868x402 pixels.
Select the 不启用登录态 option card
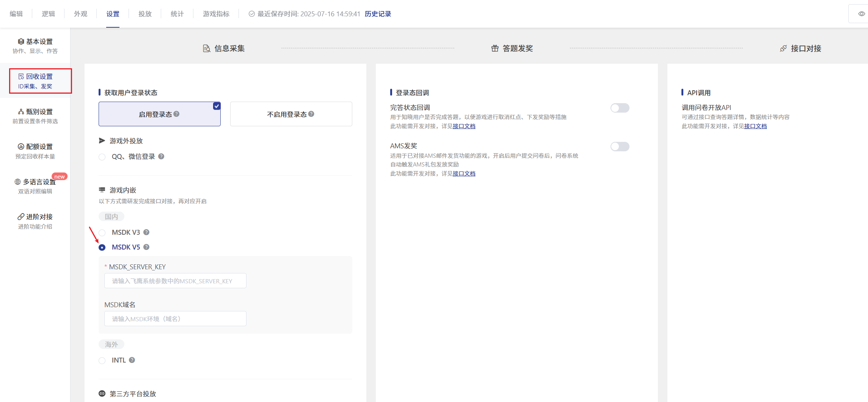(291, 114)
